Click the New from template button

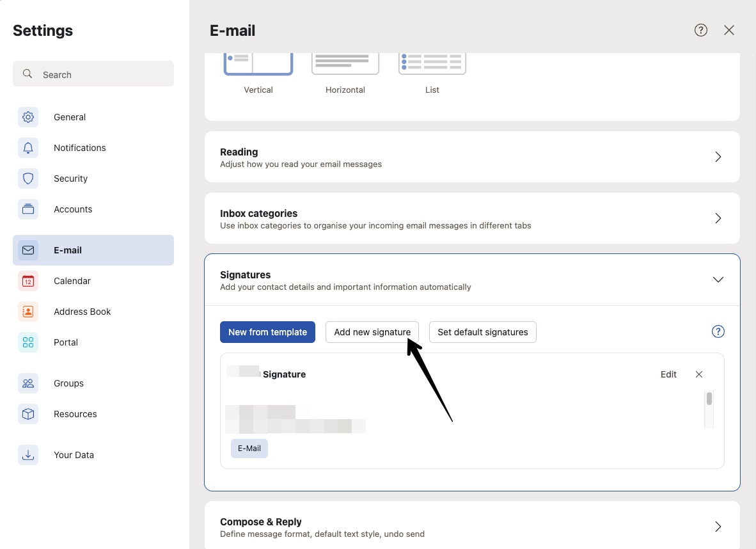pos(267,332)
